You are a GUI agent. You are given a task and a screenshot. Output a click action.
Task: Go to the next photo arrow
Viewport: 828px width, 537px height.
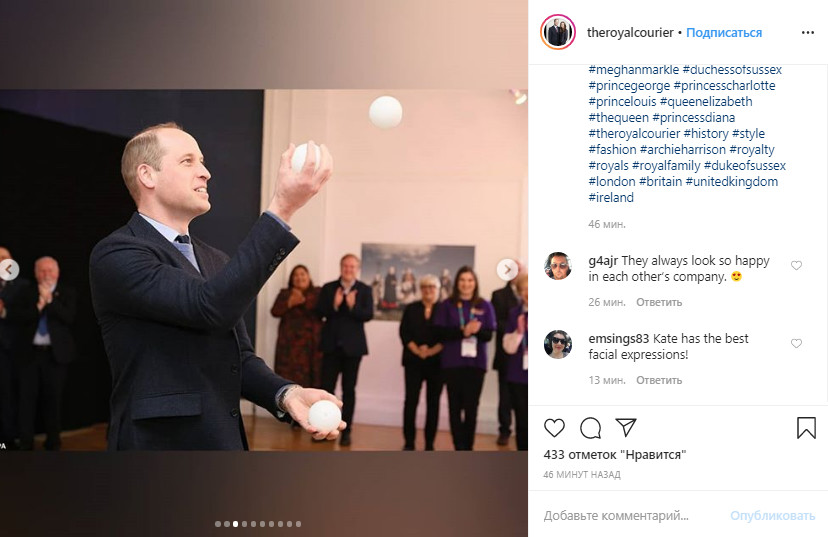click(507, 270)
